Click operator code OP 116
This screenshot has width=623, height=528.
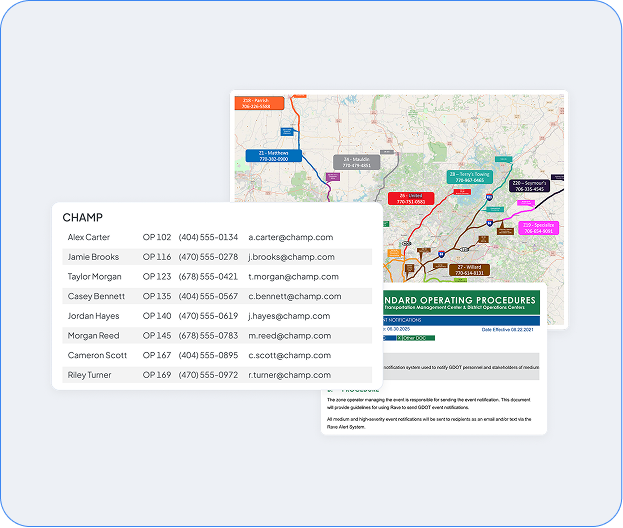(x=157, y=257)
